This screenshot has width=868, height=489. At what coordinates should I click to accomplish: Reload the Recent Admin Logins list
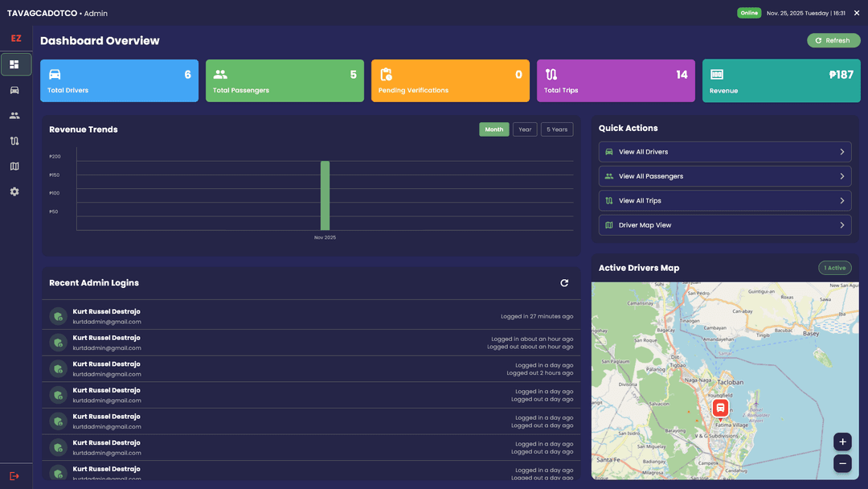[564, 283]
